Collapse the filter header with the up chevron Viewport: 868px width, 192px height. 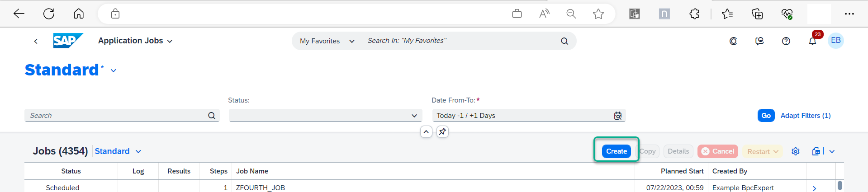coord(426,132)
